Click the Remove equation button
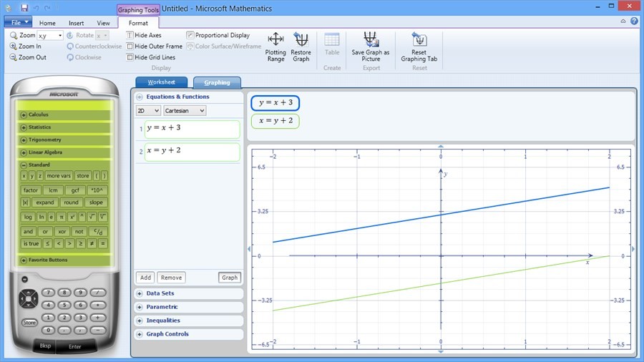The width and height of the screenshot is (644, 362). (x=171, y=278)
